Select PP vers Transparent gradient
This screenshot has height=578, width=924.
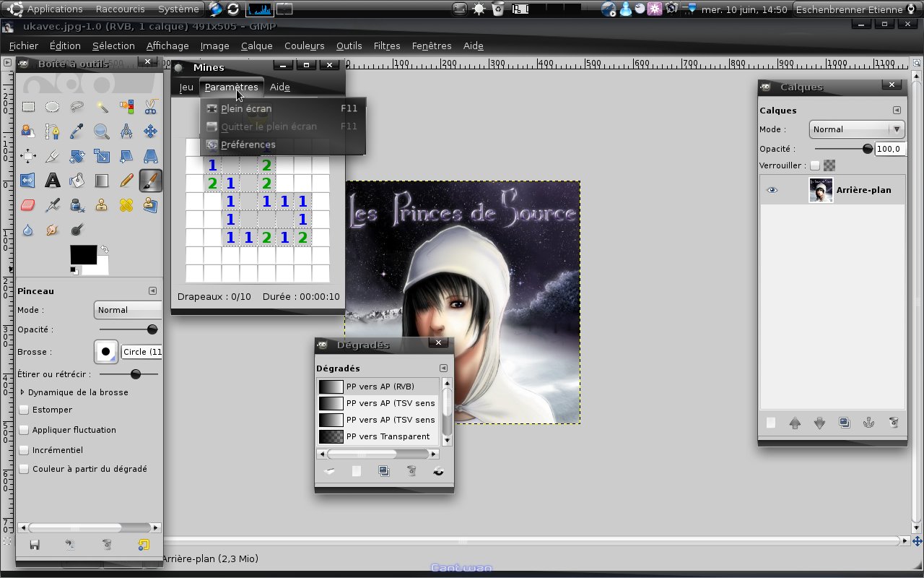tap(378, 436)
